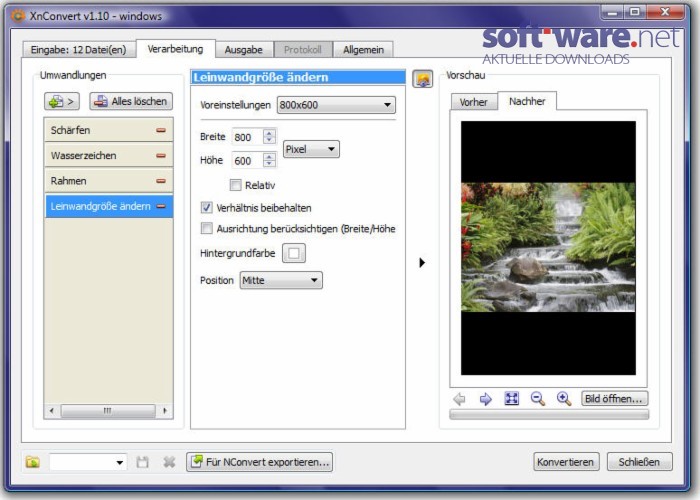The height and width of the screenshot is (500, 700).
Task: Select the Rahmen row in the list
Action: coord(108,181)
